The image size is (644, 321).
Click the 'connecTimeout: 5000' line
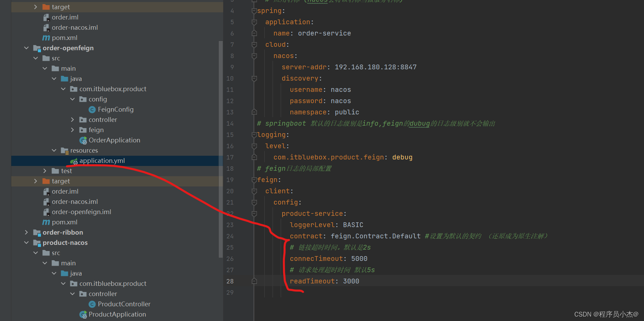coord(328,259)
